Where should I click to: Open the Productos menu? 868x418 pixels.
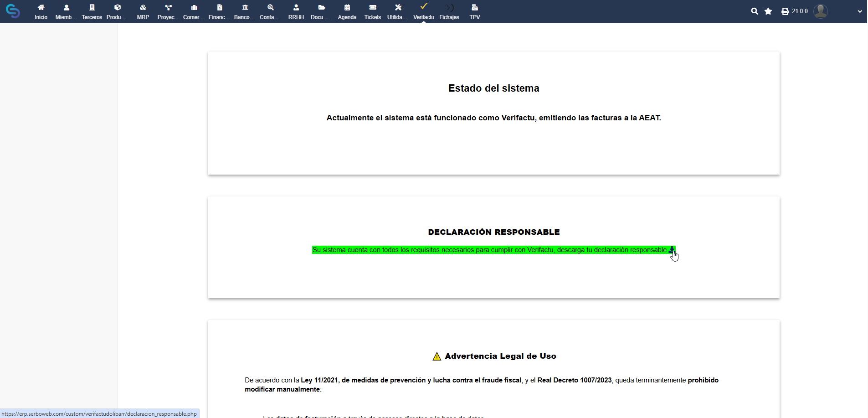(118, 11)
